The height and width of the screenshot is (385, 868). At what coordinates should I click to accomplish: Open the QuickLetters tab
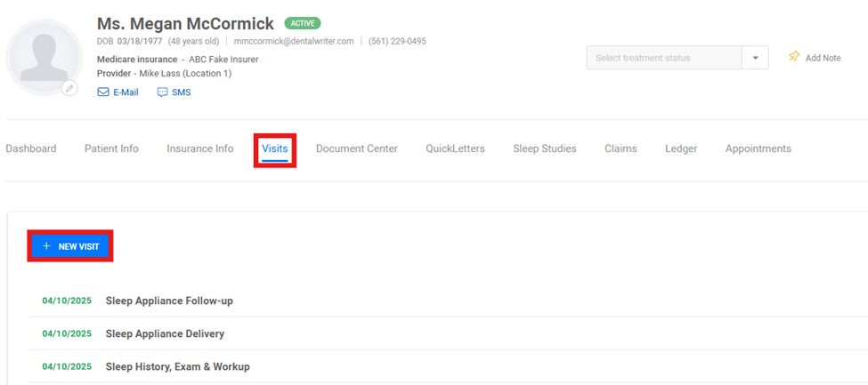click(455, 148)
